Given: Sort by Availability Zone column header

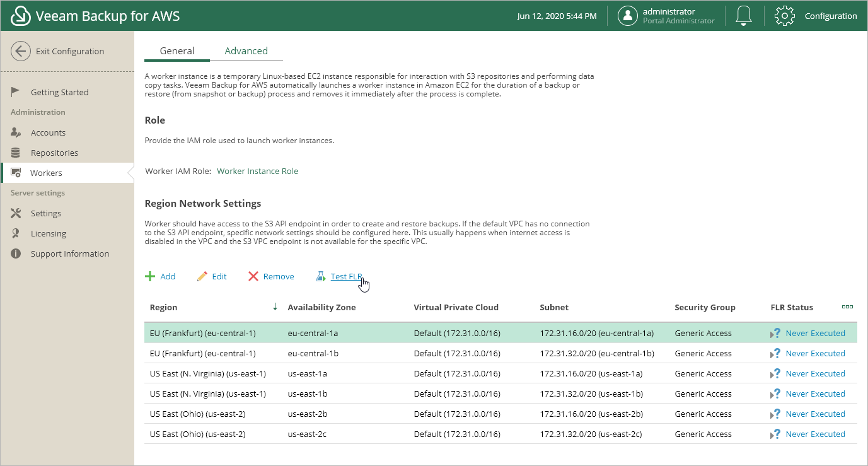Looking at the screenshot, I should 321,307.
